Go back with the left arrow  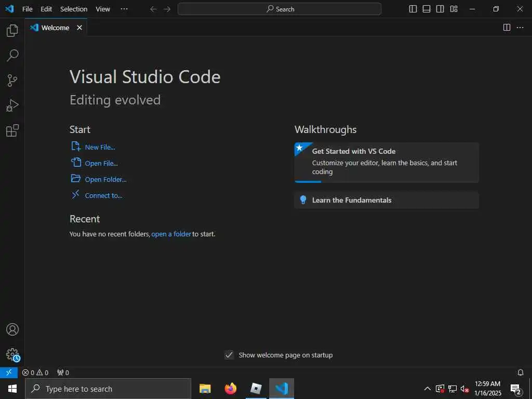click(153, 9)
